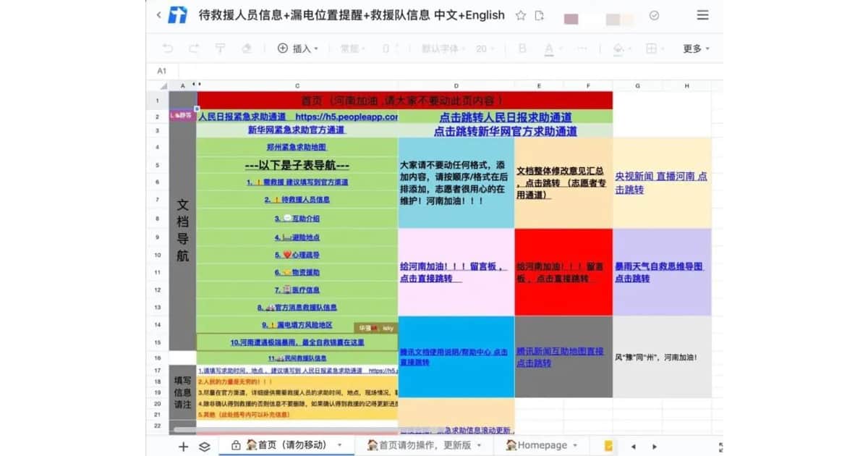Expand the 更多 more options dropdown
868x456 pixels.
tap(696, 48)
